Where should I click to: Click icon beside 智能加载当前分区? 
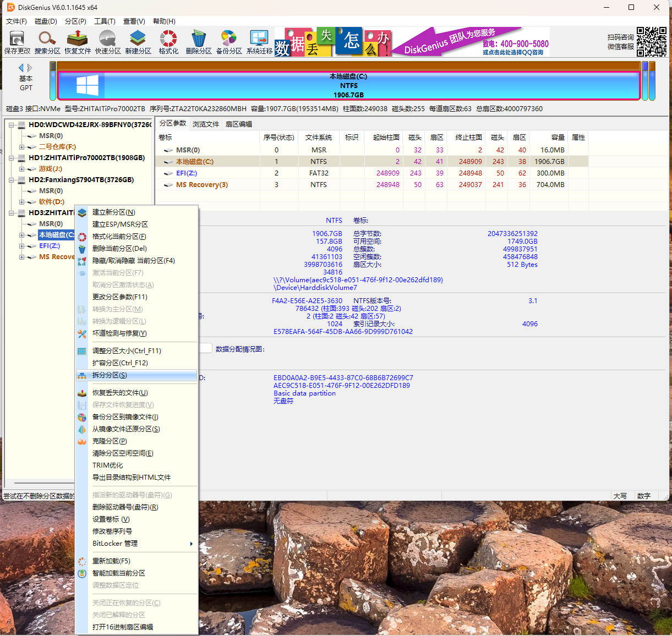[x=82, y=573]
